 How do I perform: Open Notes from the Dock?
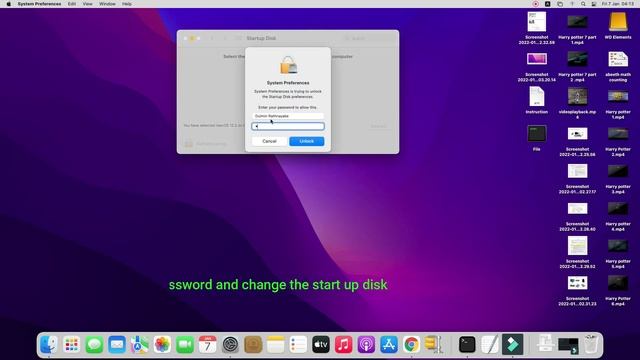click(276, 345)
